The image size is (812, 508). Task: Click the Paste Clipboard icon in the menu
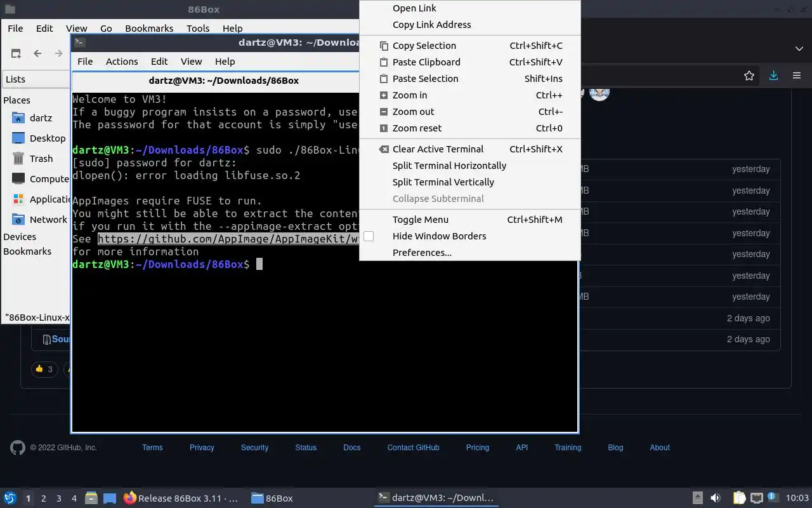tap(383, 62)
